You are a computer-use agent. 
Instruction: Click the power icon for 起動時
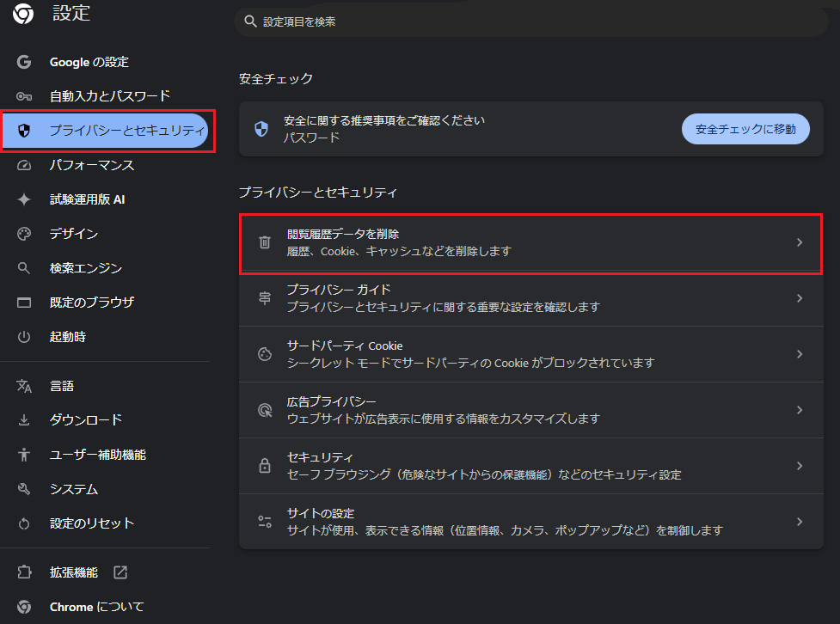24,337
